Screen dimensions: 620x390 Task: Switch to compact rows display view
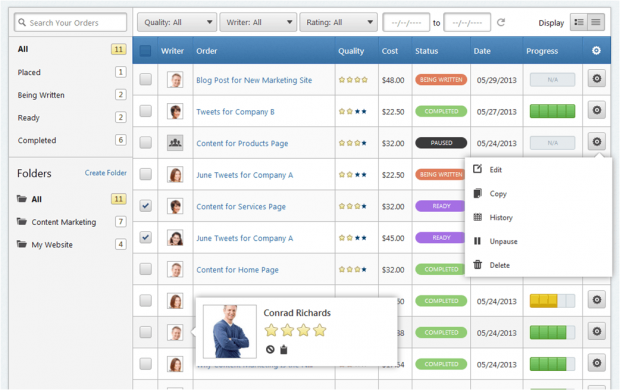[596, 22]
